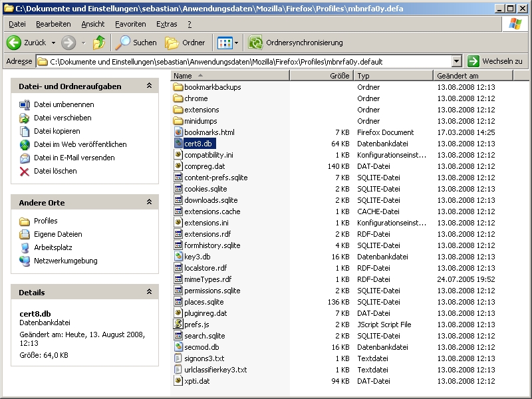Viewport: 532px width, 399px height.
Task: Select cookies.sqlite file name
Action: click(x=205, y=189)
